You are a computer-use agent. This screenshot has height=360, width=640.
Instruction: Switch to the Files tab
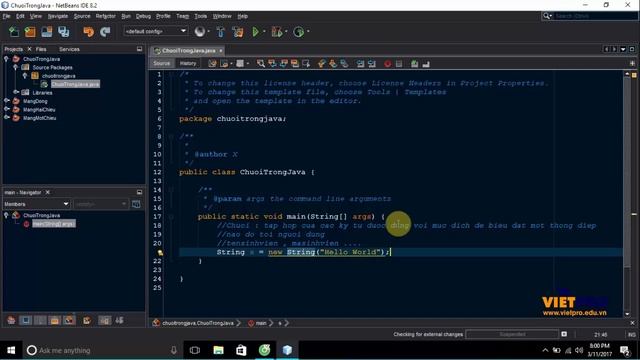pyautogui.click(x=41, y=49)
